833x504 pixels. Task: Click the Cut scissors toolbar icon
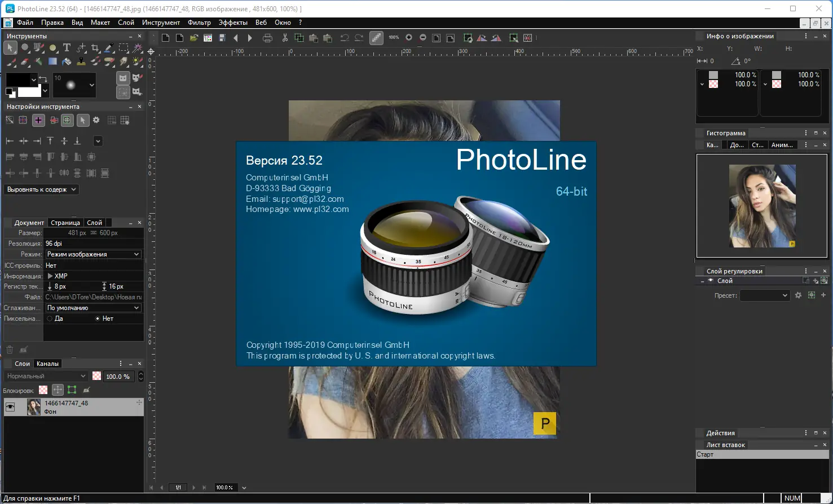point(285,38)
